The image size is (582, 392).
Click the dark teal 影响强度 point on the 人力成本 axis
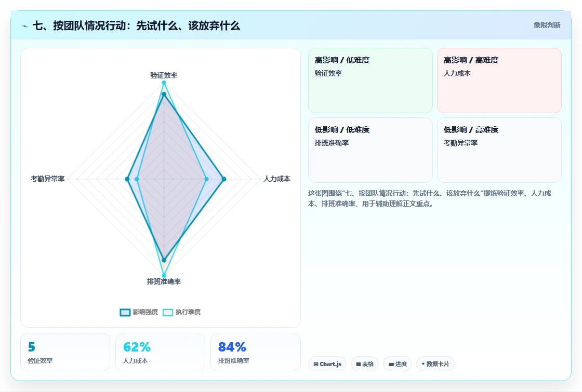point(224,179)
